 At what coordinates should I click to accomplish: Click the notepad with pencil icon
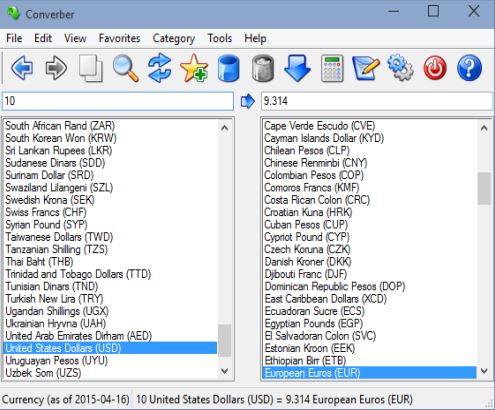(366, 68)
